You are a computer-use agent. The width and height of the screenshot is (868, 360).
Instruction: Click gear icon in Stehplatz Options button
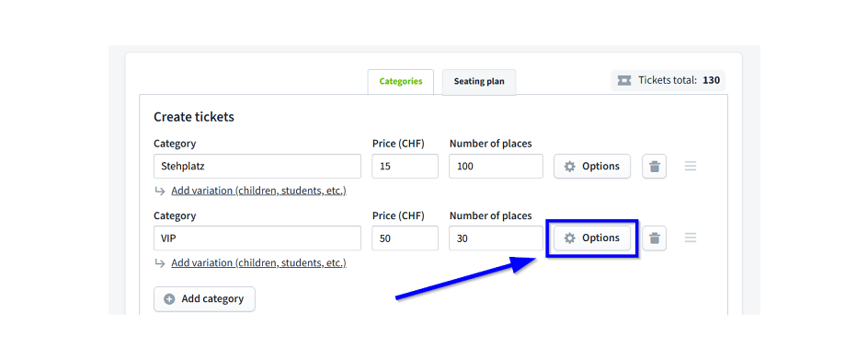click(x=570, y=167)
